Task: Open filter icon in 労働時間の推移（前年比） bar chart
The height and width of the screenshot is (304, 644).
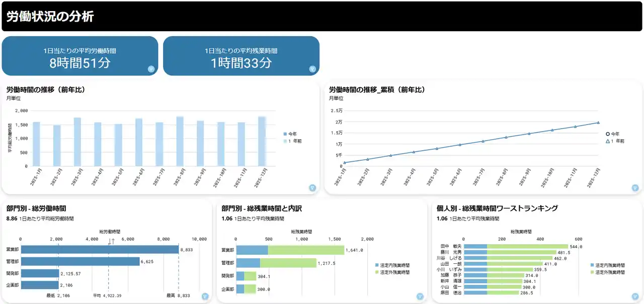Action: tap(312, 188)
